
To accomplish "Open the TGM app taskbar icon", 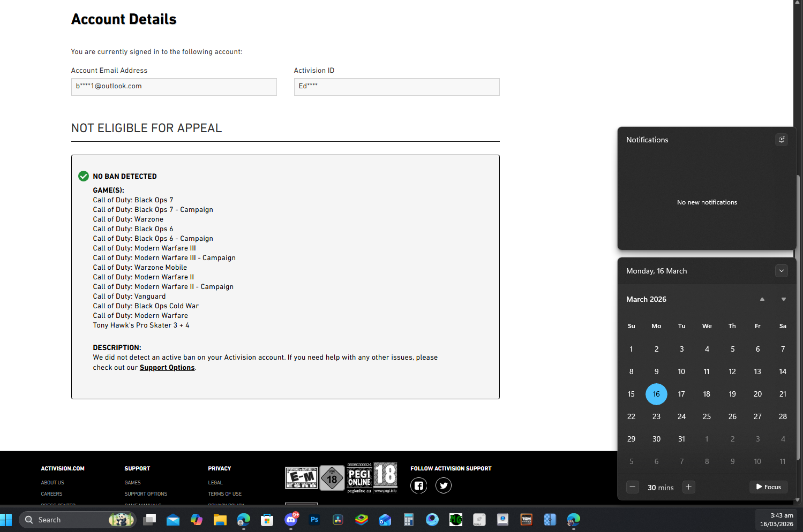I will (527, 520).
